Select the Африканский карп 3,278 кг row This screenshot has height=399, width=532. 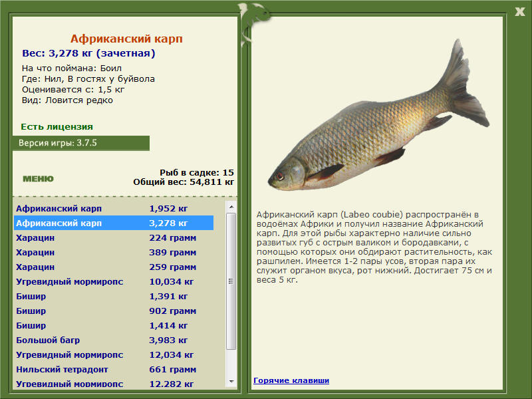(x=114, y=223)
